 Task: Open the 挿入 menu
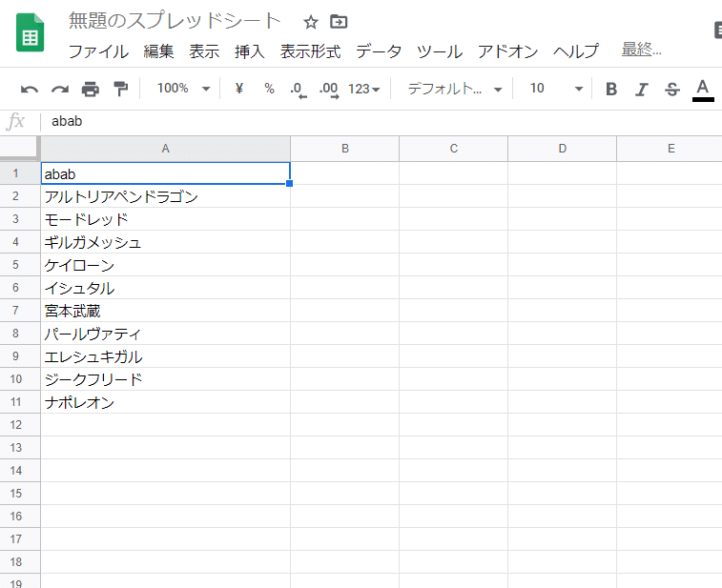coord(250,51)
